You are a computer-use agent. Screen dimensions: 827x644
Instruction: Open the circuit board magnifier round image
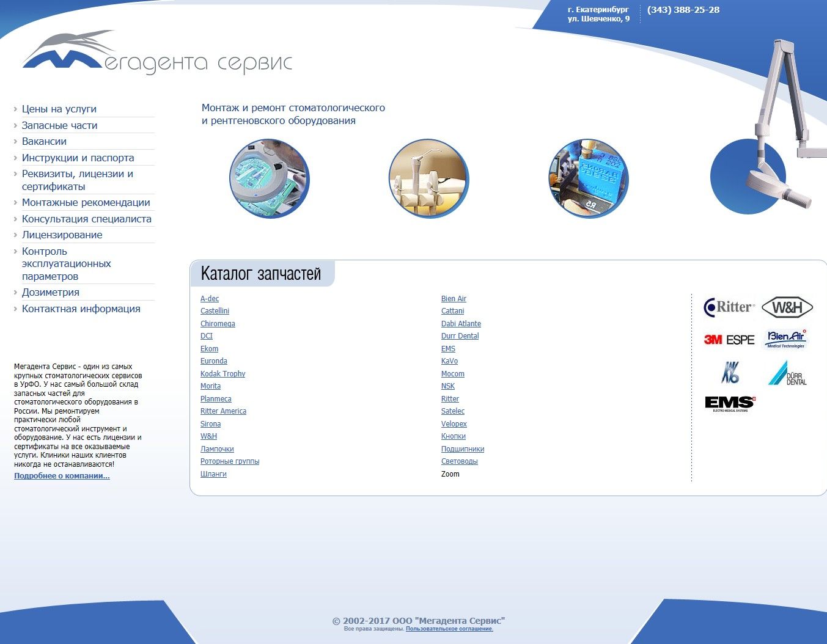(x=270, y=178)
